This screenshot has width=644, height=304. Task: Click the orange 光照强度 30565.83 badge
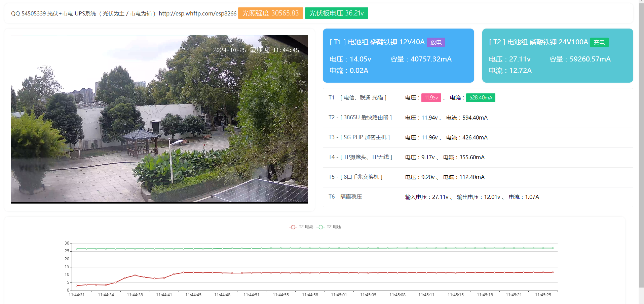[x=270, y=13]
